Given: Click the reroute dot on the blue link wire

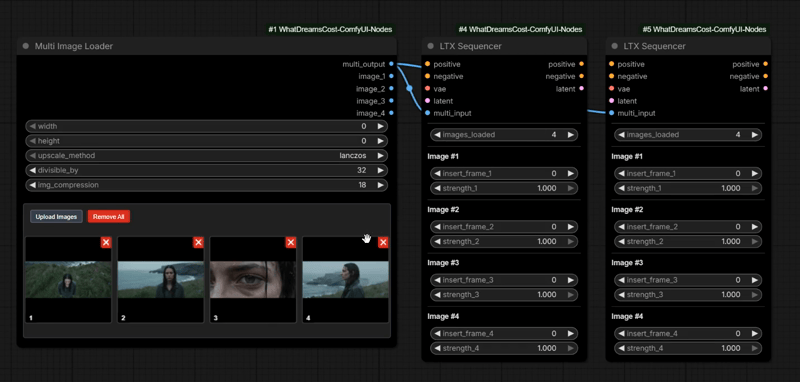Looking at the screenshot, I should coord(409,88).
